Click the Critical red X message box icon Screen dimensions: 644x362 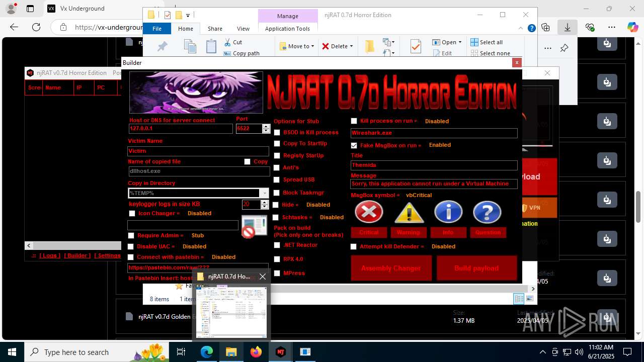pyautogui.click(x=369, y=212)
